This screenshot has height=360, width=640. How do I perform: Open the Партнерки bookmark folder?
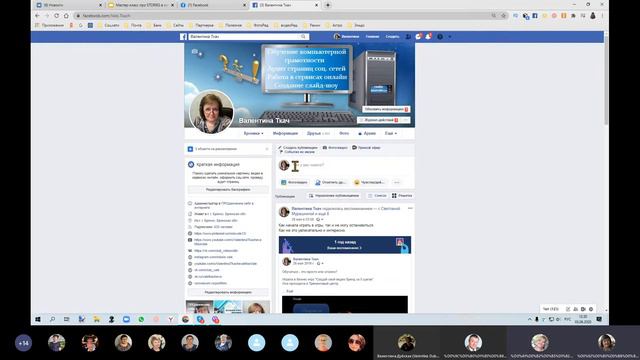201,25
